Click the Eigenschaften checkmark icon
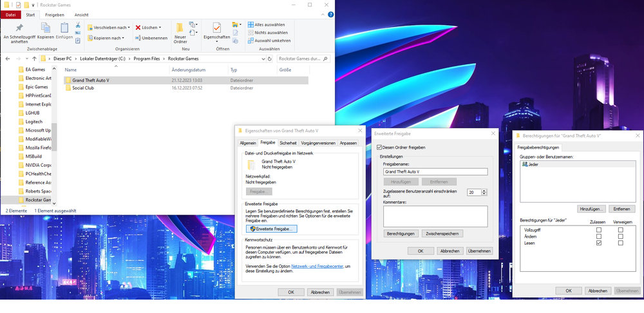 217,28
